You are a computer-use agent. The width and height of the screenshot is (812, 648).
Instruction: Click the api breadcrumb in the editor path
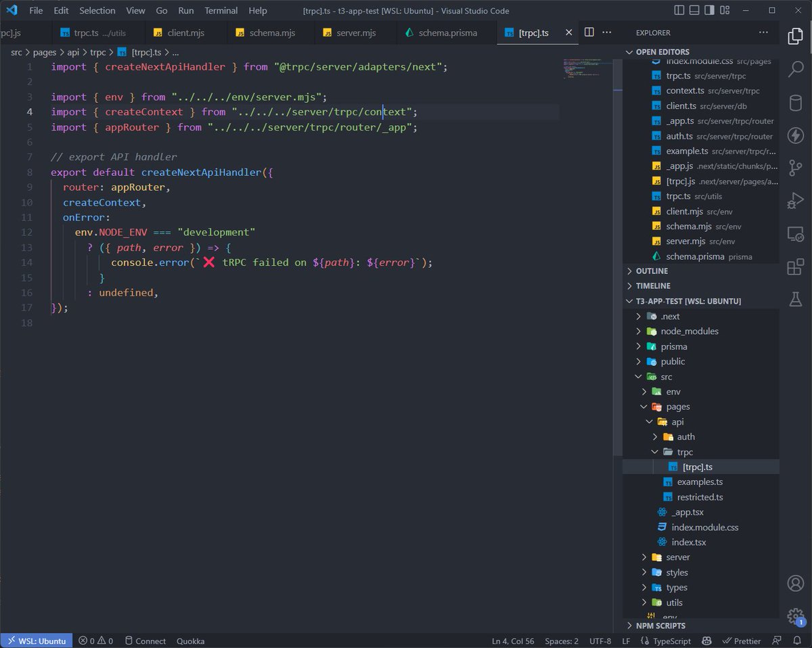pyautogui.click(x=73, y=52)
